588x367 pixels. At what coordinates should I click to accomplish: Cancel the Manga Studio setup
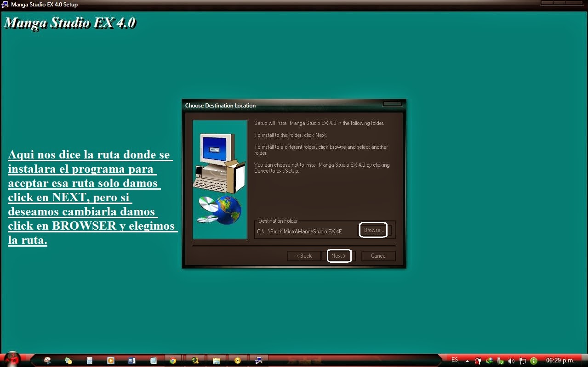(x=378, y=256)
